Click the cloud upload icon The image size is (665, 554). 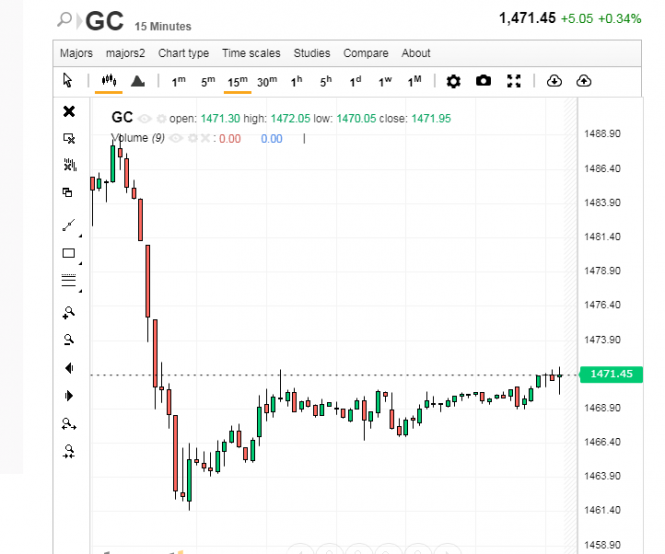(584, 81)
